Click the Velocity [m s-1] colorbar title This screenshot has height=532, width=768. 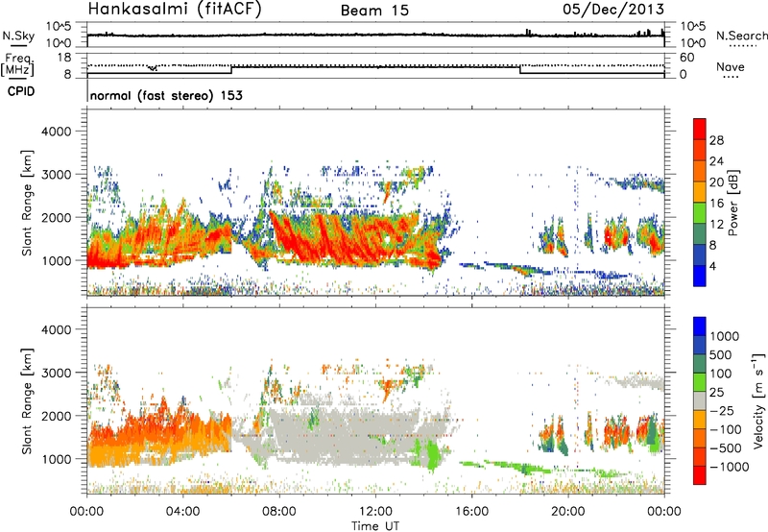[758, 400]
